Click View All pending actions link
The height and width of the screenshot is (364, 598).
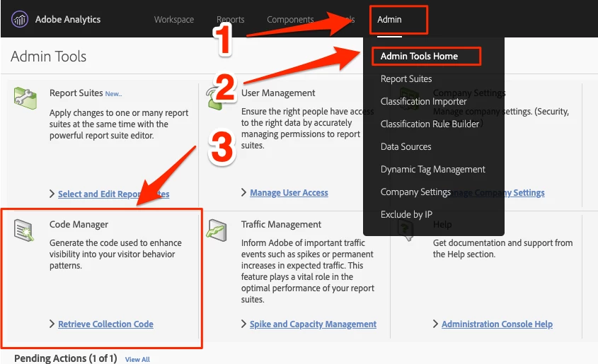[x=137, y=360]
